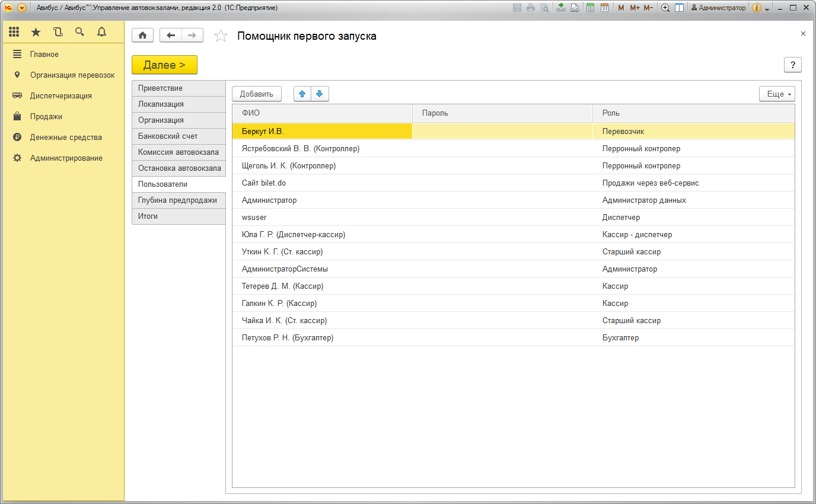This screenshot has width=816, height=504.
Task: Open the Глубина предпродажи tab
Action: pos(178,200)
